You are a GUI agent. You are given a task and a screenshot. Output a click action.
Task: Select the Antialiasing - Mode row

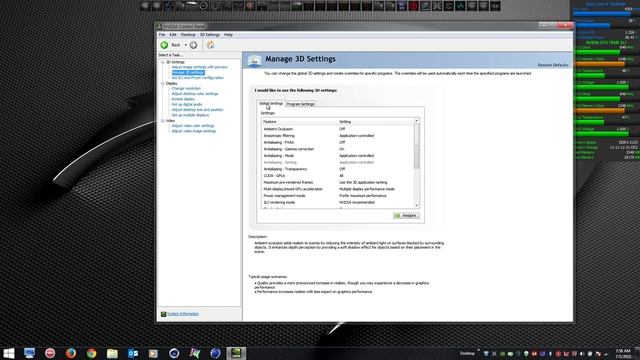(338, 156)
